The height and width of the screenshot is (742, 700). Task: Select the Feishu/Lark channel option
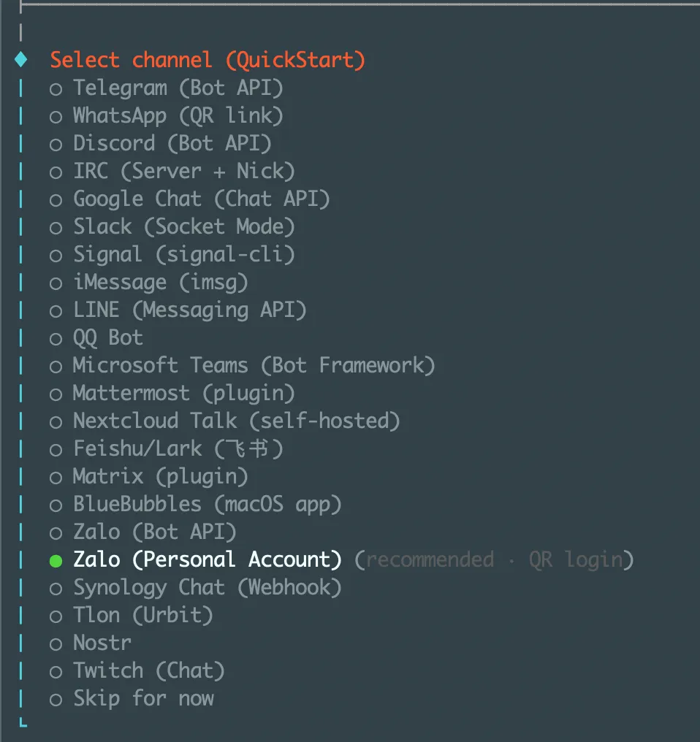[56, 450]
